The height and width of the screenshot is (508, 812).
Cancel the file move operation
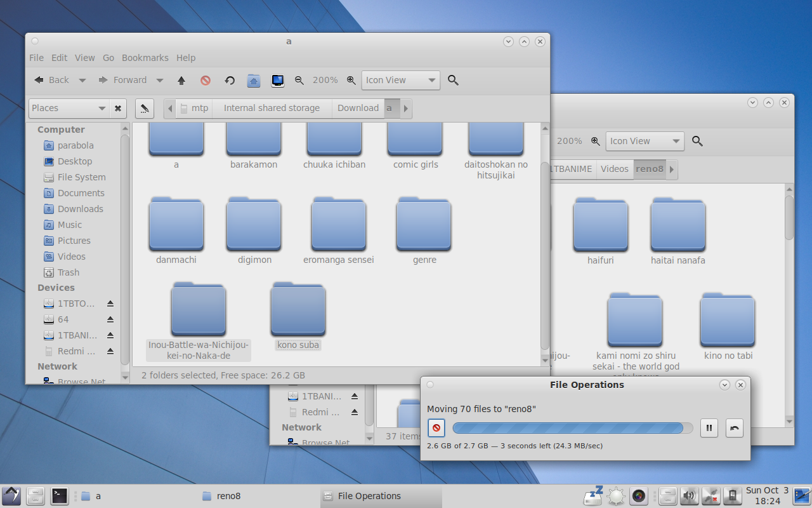(x=436, y=428)
